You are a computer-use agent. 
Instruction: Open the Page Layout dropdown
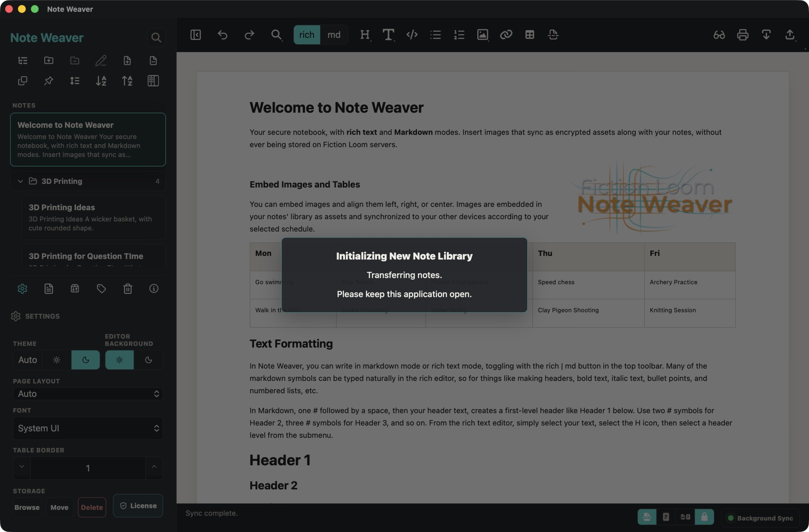[88, 394]
